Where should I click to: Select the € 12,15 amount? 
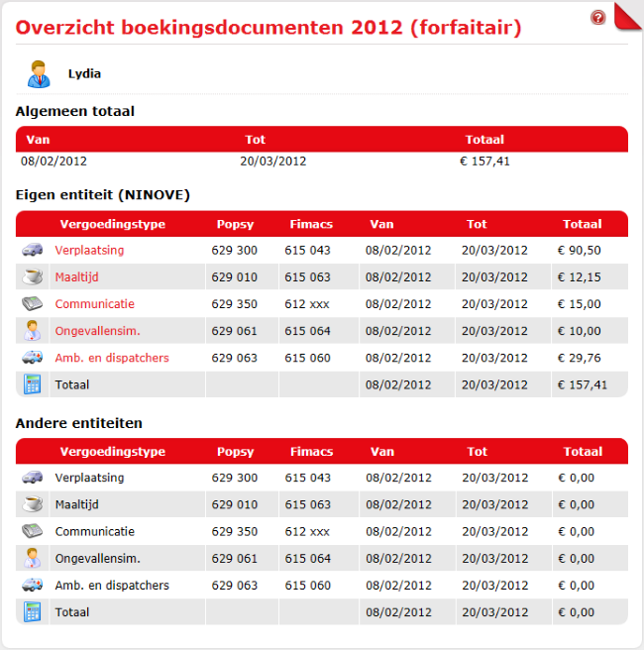(580, 276)
